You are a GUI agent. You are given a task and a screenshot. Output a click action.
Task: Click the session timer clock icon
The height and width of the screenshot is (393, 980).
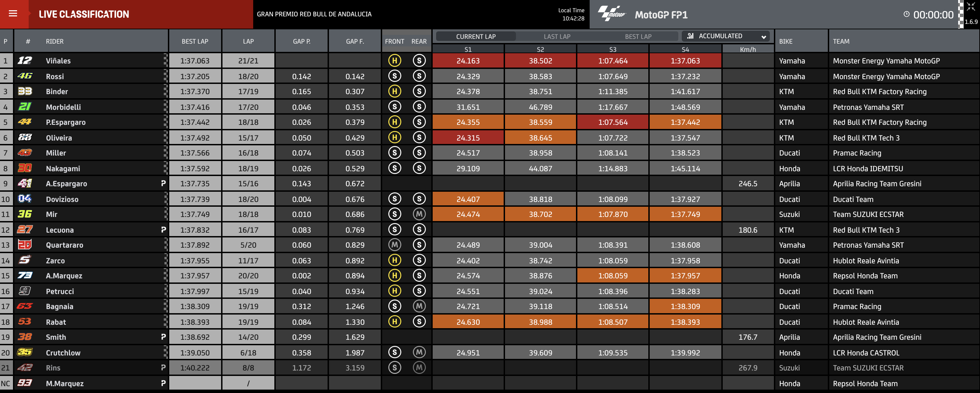(907, 14)
